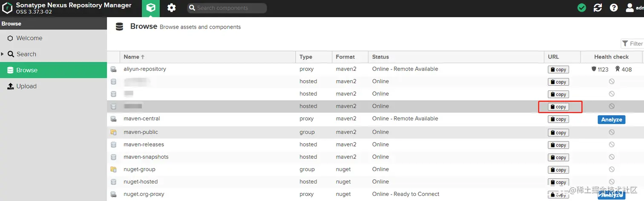The height and width of the screenshot is (201, 644).
Task: Click the URL column header
Action: click(562, 57)
